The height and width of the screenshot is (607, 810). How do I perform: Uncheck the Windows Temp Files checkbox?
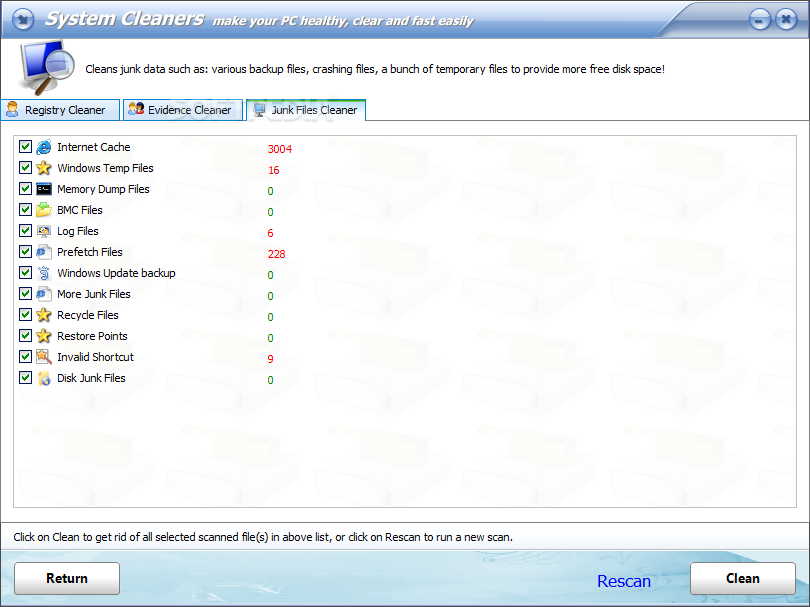(25, 167)
